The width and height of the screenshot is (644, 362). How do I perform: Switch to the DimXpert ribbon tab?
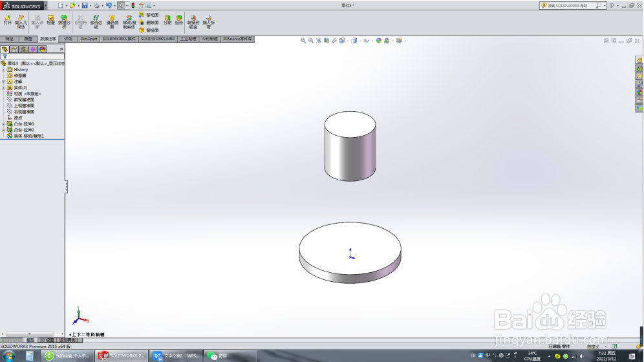(x=89, y=39)
